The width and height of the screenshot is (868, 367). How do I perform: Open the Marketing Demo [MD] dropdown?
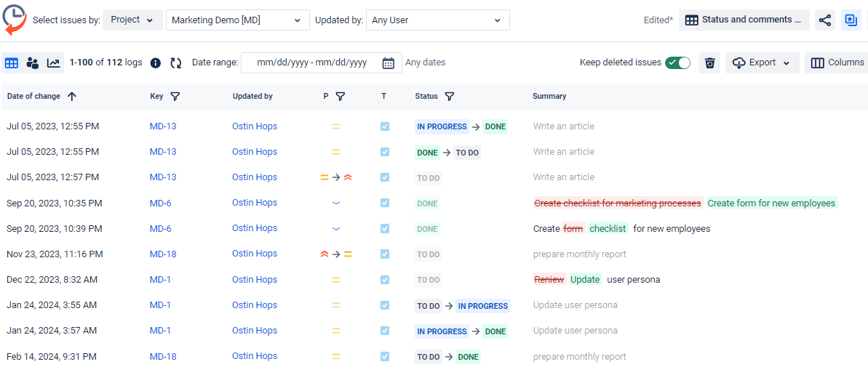click(x=237, y=20)
